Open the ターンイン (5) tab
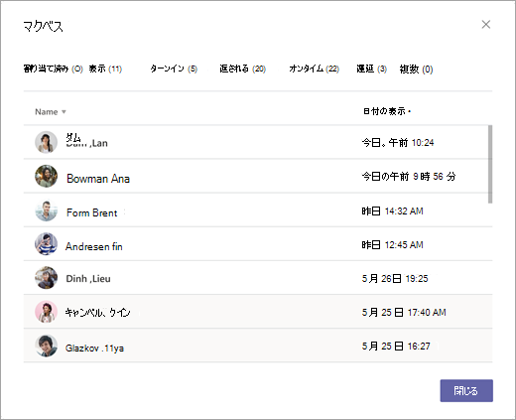516x420 pixels. (x=174, y=69)
